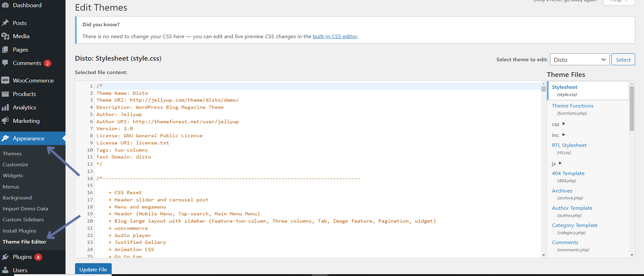Click the Dashboard gauge icon
644x276 pixels.
click(x=6, y=6)
